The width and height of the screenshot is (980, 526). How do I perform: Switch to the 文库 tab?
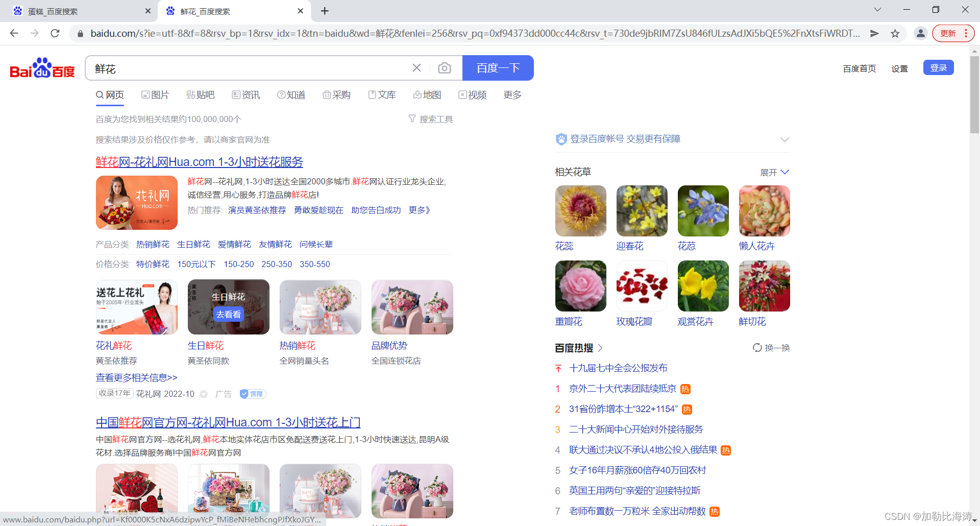coord(382,95)
